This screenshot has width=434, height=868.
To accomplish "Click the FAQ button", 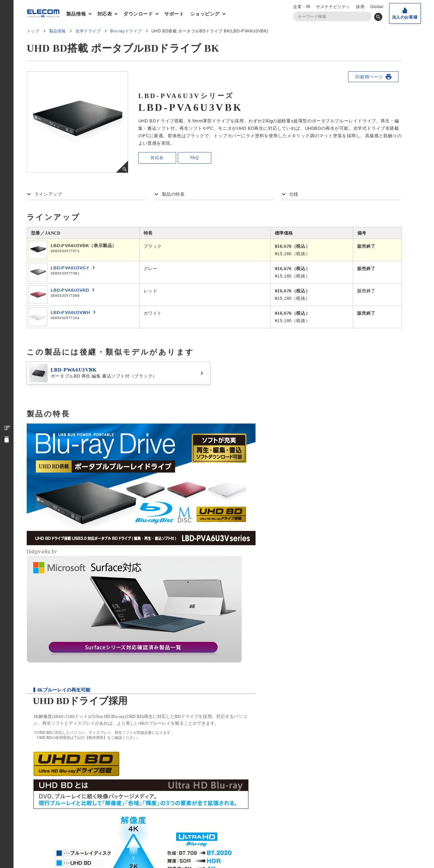I will [194, 158].
